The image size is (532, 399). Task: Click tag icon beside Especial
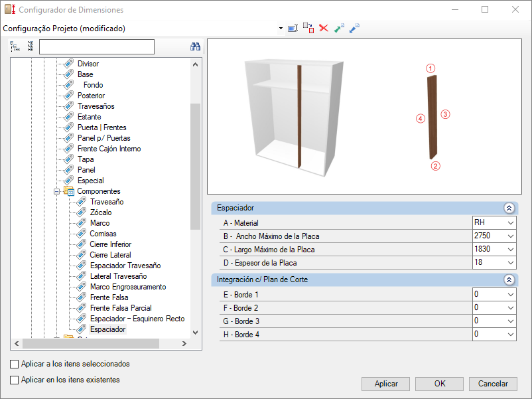click(69, 181)
